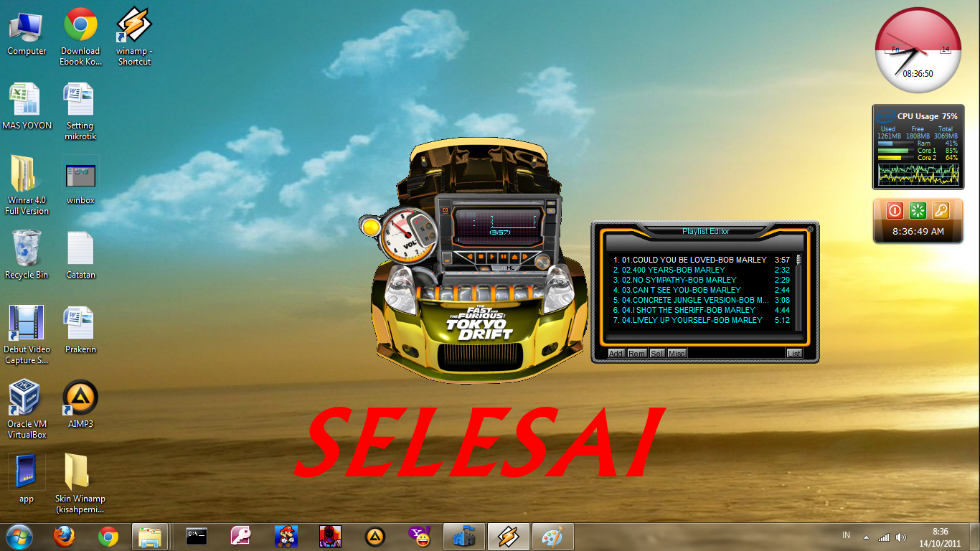This screenshot has height=551, width=980.
Task: Select the Setting mikrotik document icon
Action: tap(80, 111)
